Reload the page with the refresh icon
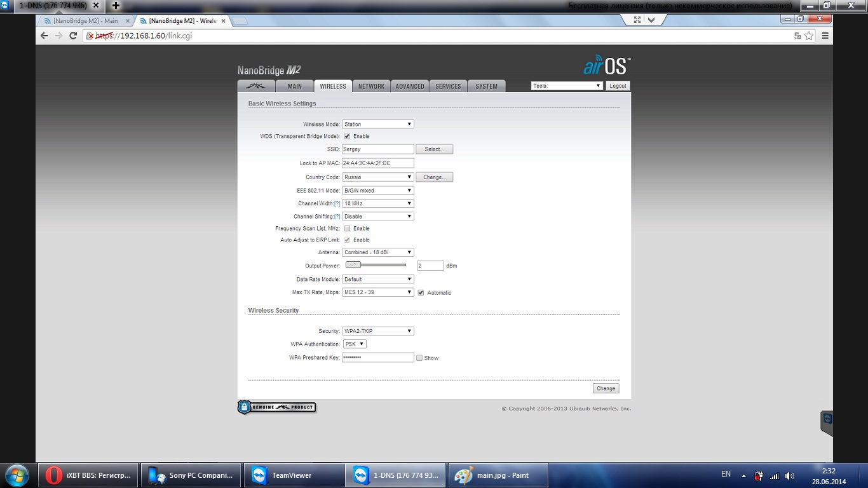This screenshot has height=488, width=868. (x=74, y=36)
